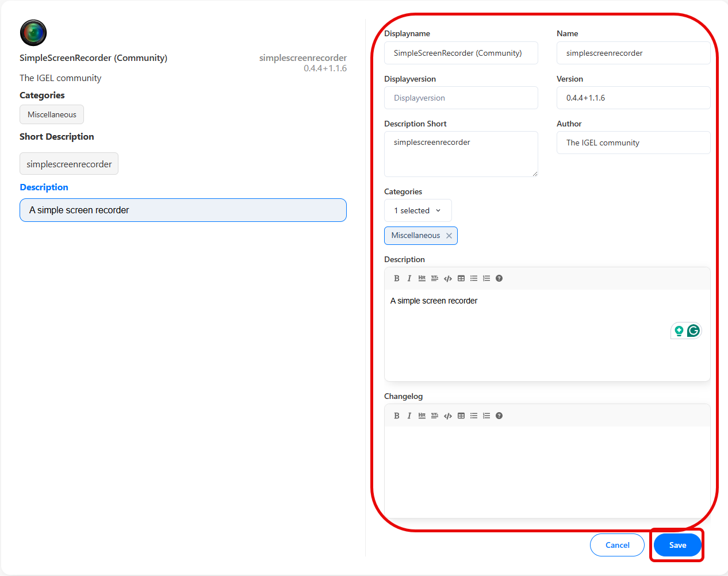728x576 pixels.
Task: Click the green Grammarly G icon
Action: (x=693, y=331)
